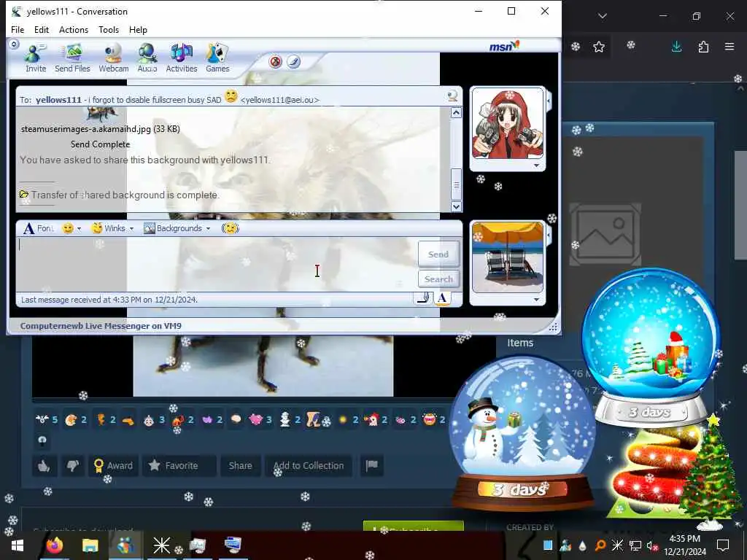Launch the Games icon
The height and width of the screenshot is (560, 747).
click(x=217, y=58)
